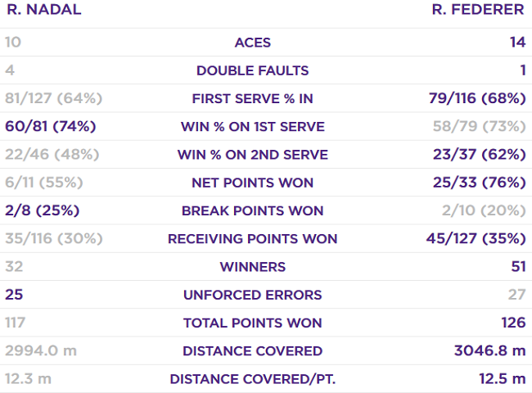Select the NET POINTS WON label
This screenshot has height=393, width=532.
(252, 183)
